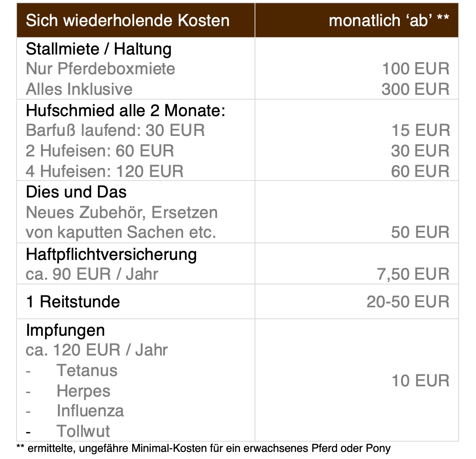Image resolution: width=476 pixels, height=459 pixels.
Task: Click the '1 Reitstunde' row label
Action: pyautogui.click(x=73, y=302)
